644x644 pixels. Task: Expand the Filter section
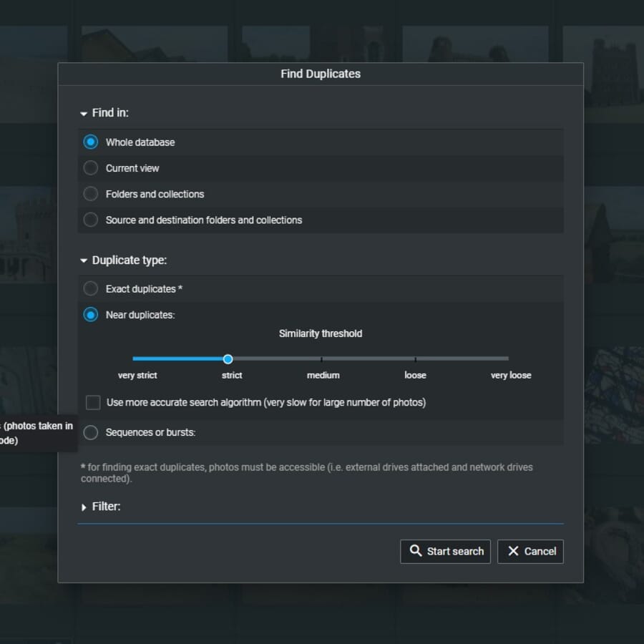(84, 506)
